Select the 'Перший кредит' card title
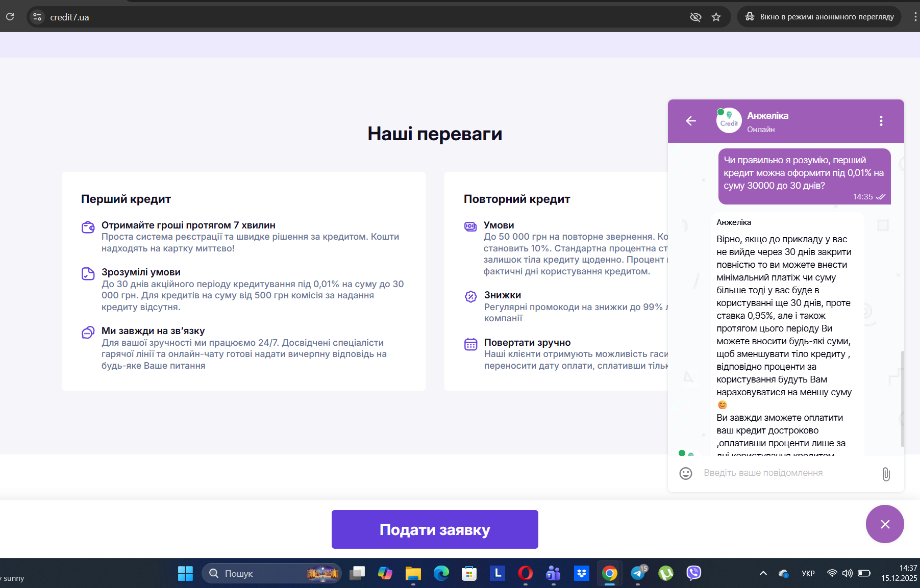Screen dimensions: 920x588 click(x=126, y=199)
